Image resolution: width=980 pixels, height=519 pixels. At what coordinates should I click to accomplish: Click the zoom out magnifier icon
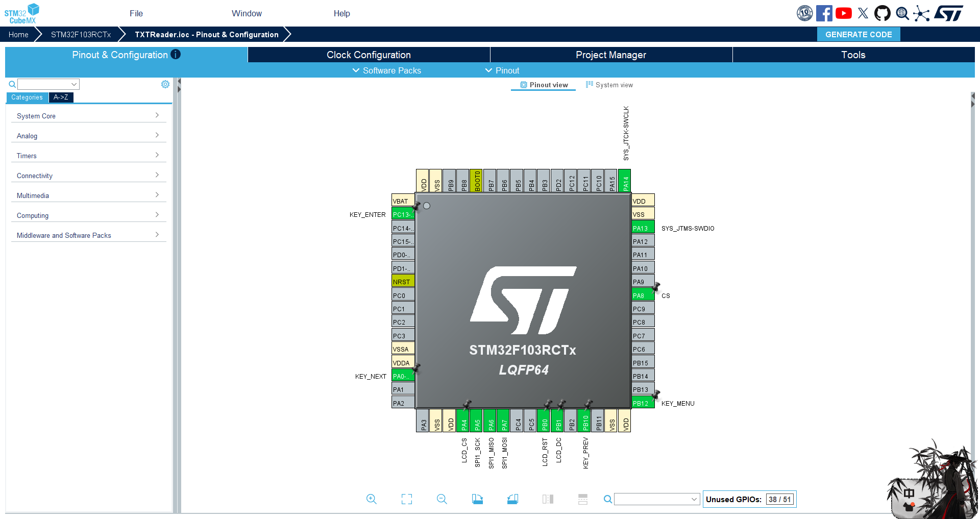[x=442, y=499]
